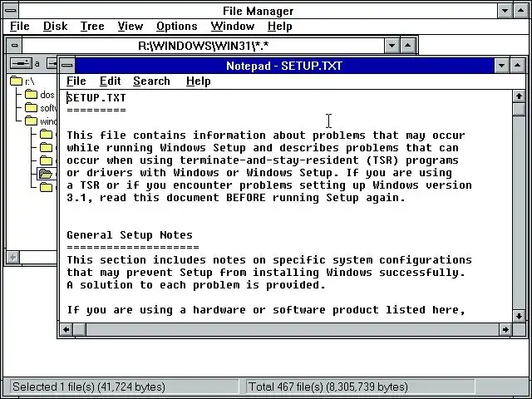Open Options menu in File Manager

177,26
